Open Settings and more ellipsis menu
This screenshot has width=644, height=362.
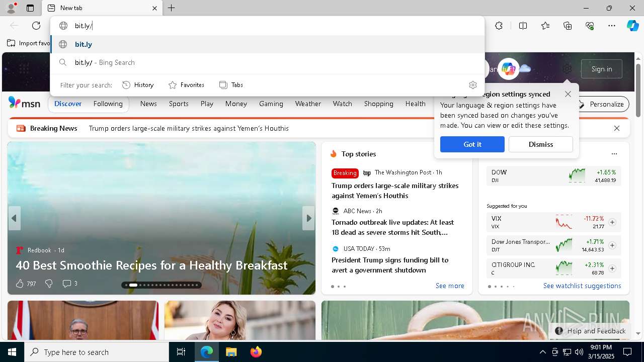pos(612,26)
